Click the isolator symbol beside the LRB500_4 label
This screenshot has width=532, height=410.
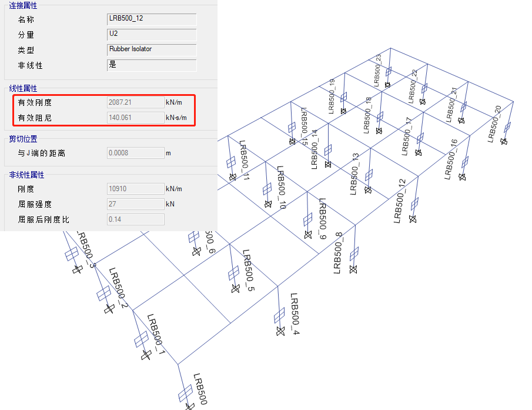[x=280, y=316]
